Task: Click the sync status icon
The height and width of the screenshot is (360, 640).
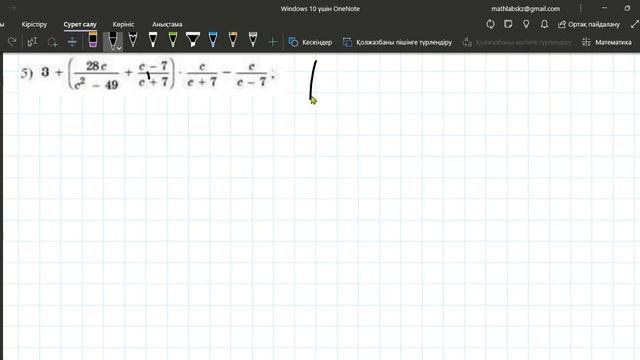Action: coord(490,24)
